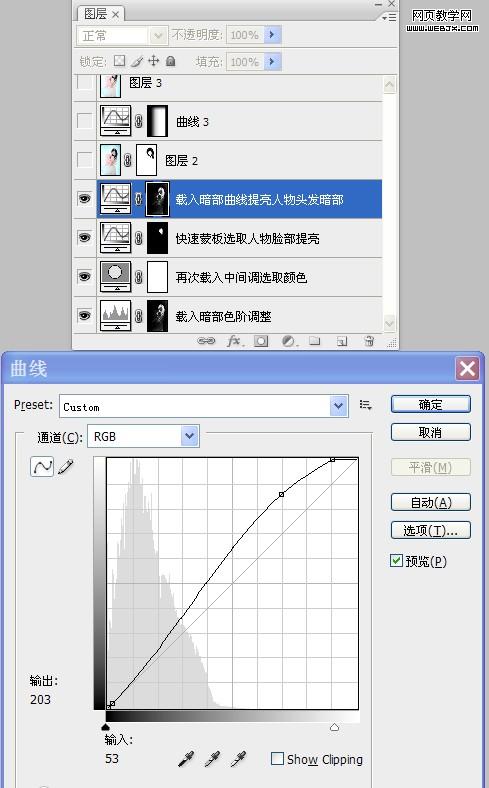Click the link layers icon in the Layers panel footer
The image size is (489, 788).
coord(206,341)
